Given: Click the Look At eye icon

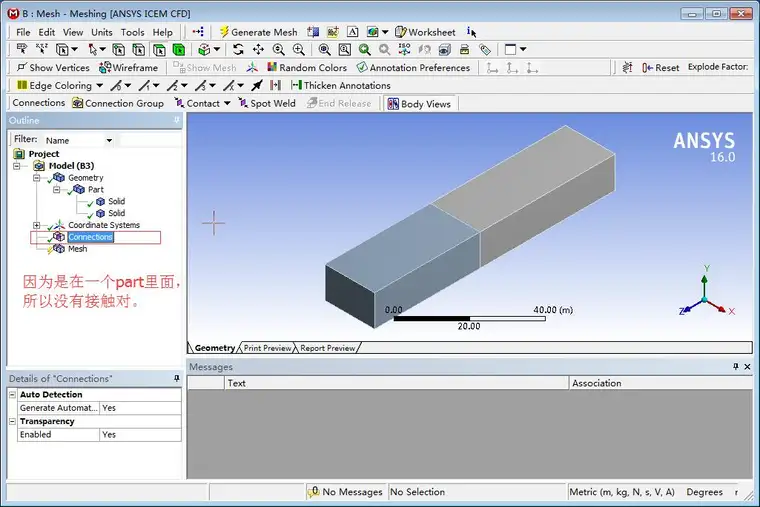Looking at the screenshot, I should pos(444,49).
